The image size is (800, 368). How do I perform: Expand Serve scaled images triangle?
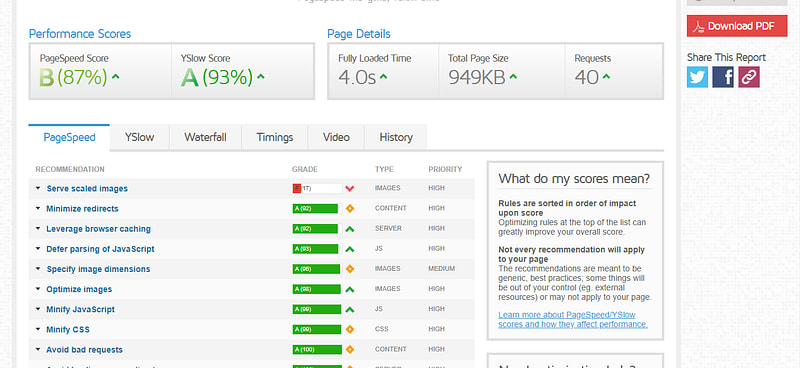[x=38, y=188]
